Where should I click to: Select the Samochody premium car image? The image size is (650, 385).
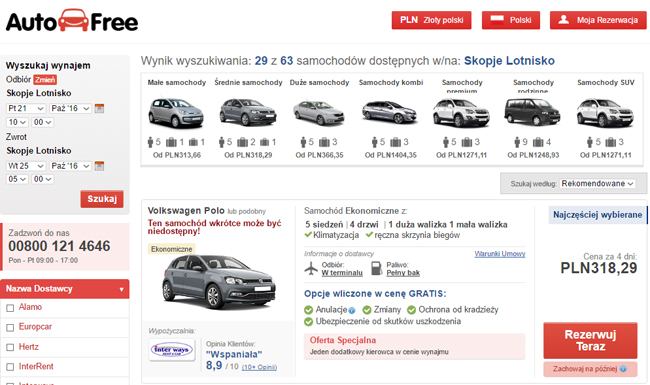click(461, 112)
